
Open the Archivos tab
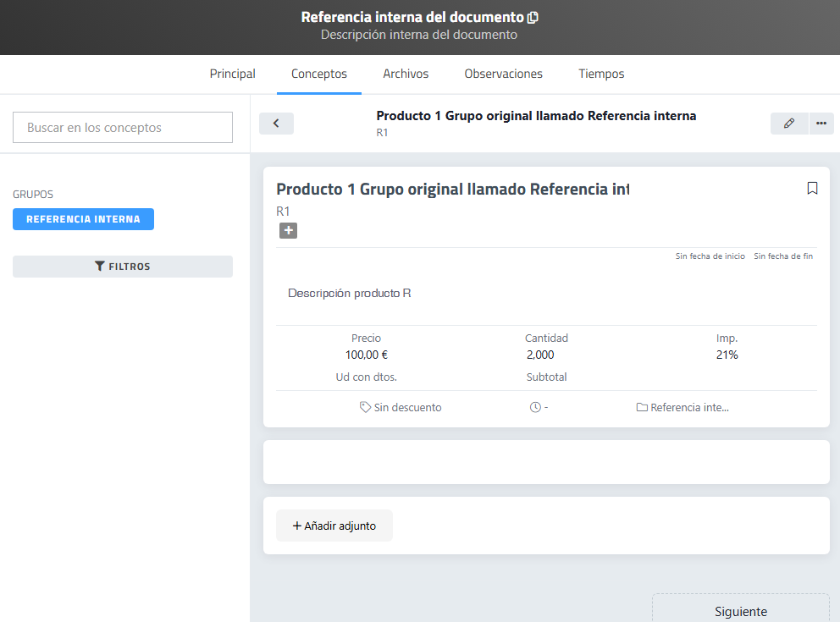point(406,74)
